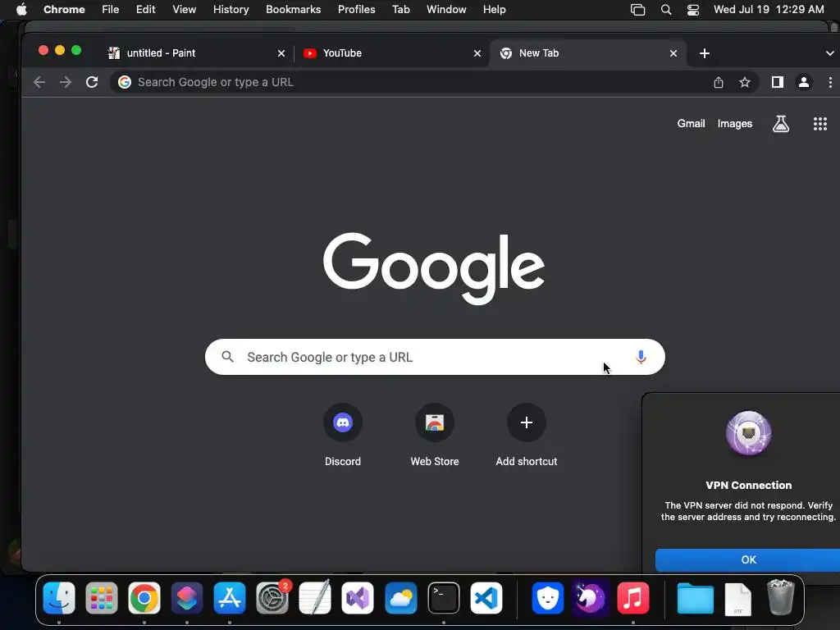The width and height of the screenshot is (840, 630).
Task: Expand the tab search chevron
Action: (830, 53)
